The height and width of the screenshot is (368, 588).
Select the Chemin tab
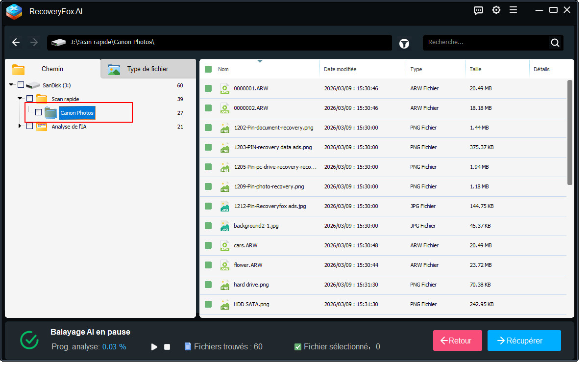click(52, 69)
